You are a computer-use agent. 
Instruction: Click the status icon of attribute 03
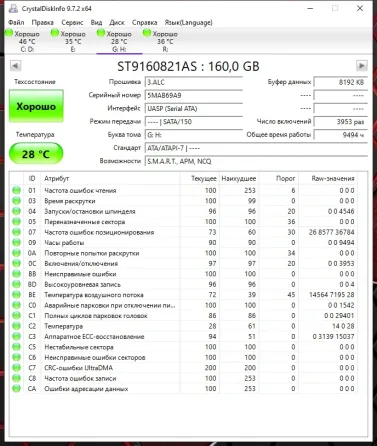click(16, 201)
